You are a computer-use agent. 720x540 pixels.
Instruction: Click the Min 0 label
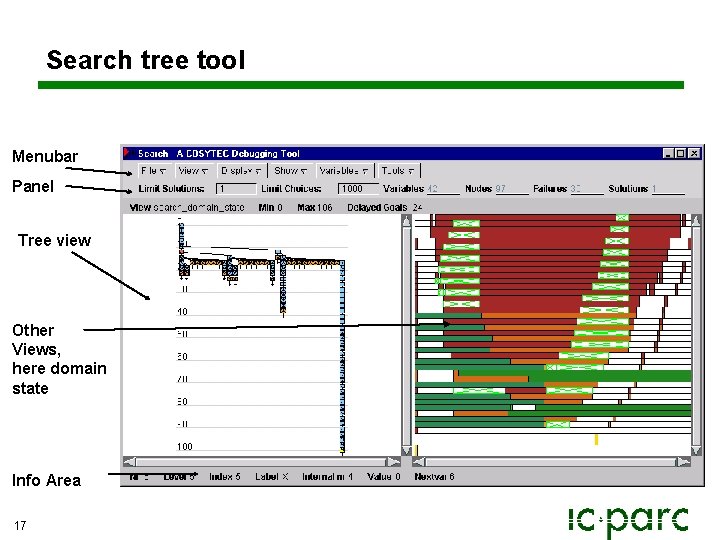click(x=270, y=208)
